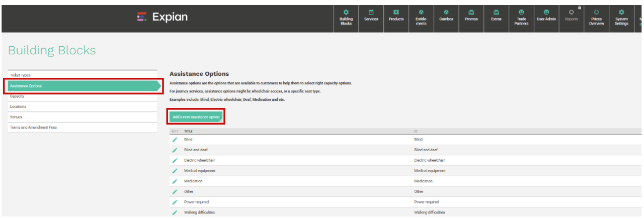This screenshot has width=644, height=219.
Task: Edit the Medication option
Action: tap(175, 181)
